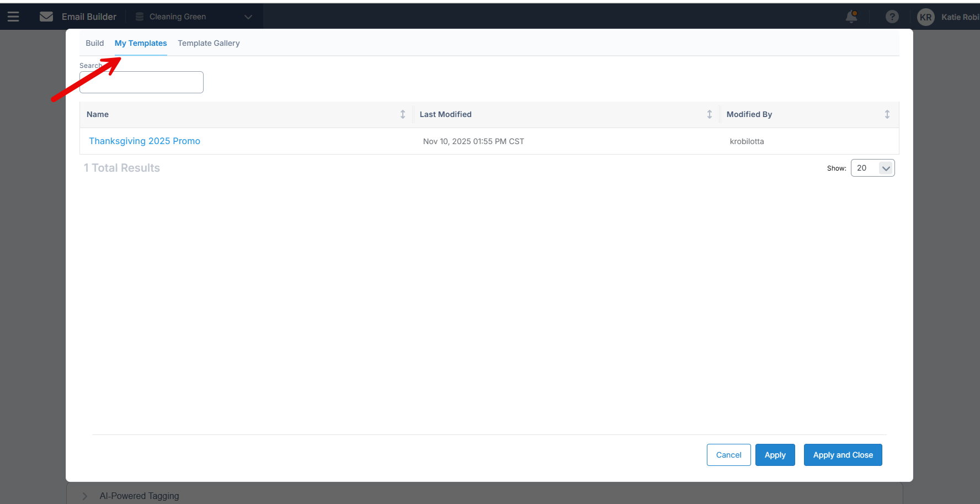The height and width of the screenshot is (504, 980).
Task: Open the hamburger navigation menu
Action: [x=13, y=17]
